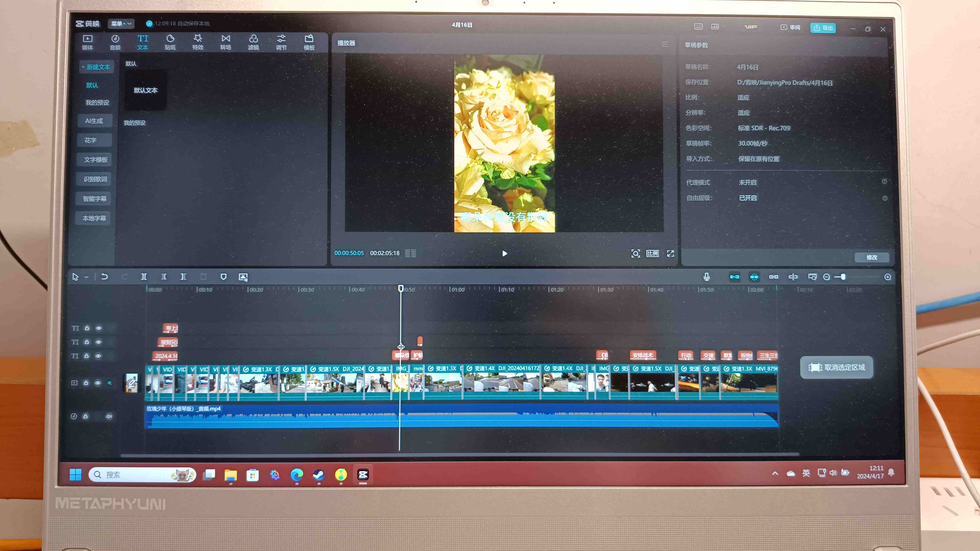
Task: Toggle preview axis icon
Action: pos(793,277)
